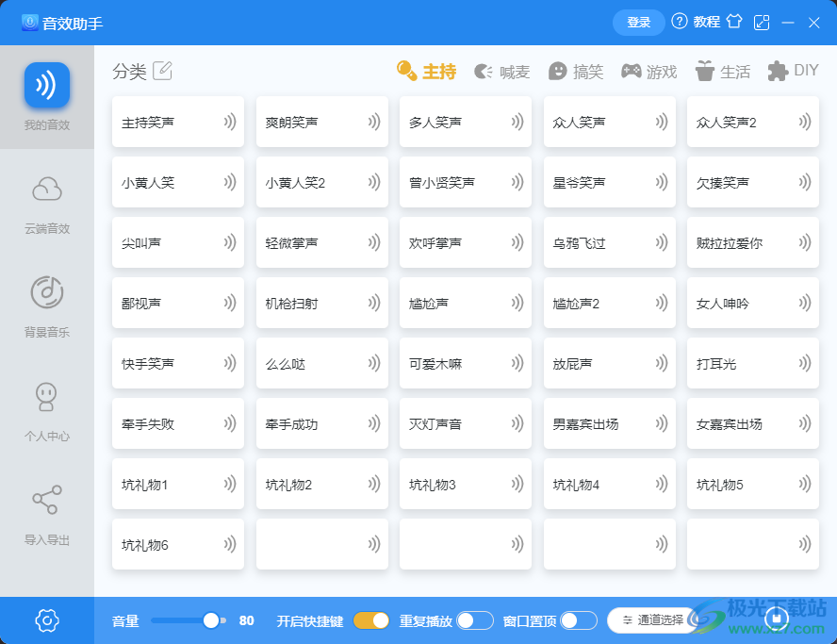Viewport: 837px width, 644px height.
Task: Switch to 云端音效 cloud sound effects
Action: tap(46, 199)
